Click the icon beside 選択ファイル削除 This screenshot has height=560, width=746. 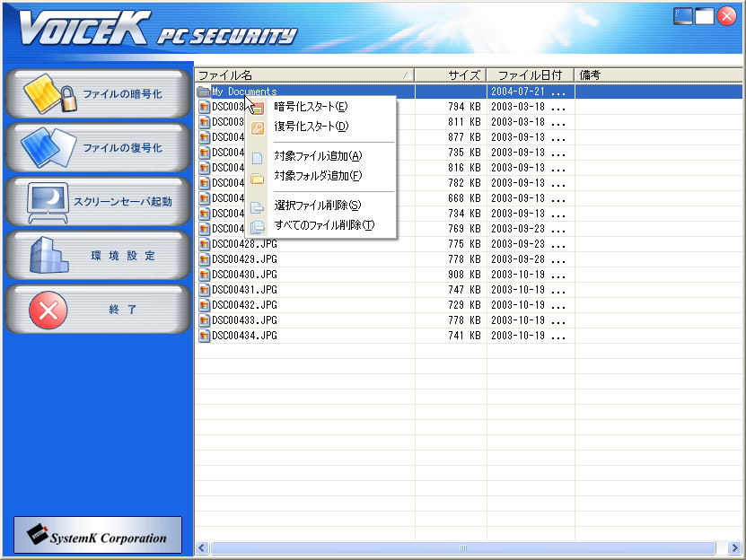tap(257, 207)
